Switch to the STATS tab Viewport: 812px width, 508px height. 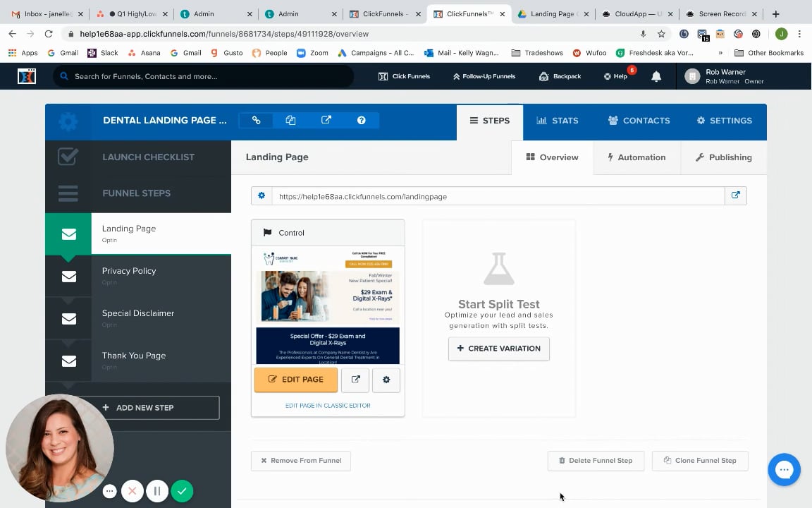(x=558, y=121)
